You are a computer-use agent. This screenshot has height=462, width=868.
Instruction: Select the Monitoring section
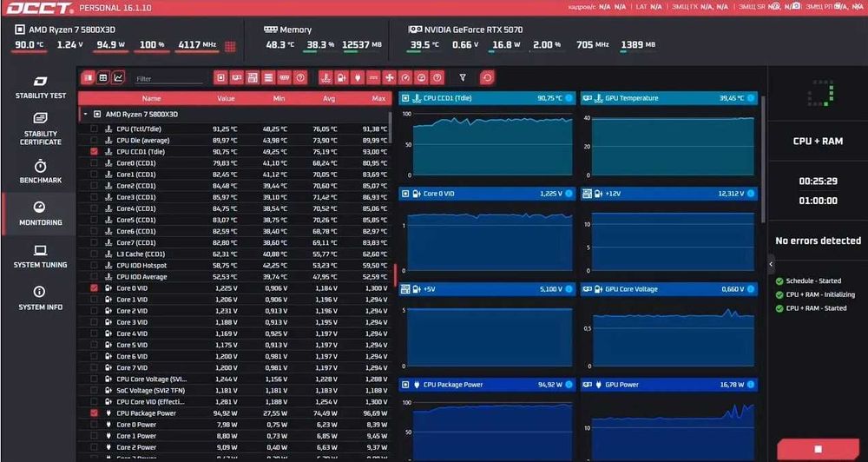41,214
